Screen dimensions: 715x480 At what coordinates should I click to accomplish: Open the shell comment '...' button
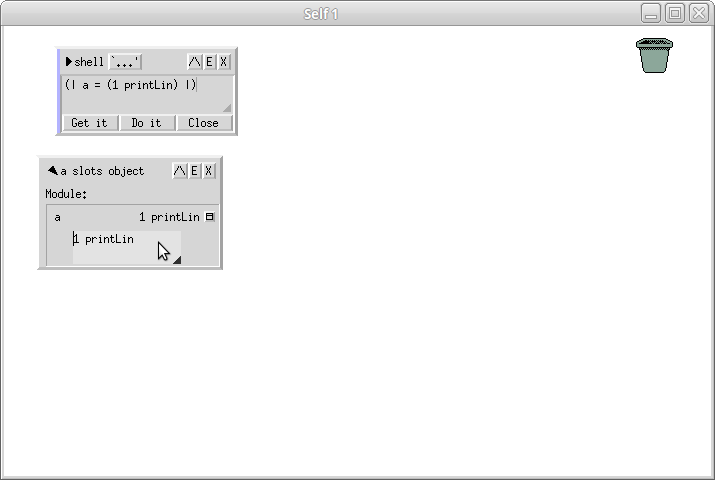[125, 62]
